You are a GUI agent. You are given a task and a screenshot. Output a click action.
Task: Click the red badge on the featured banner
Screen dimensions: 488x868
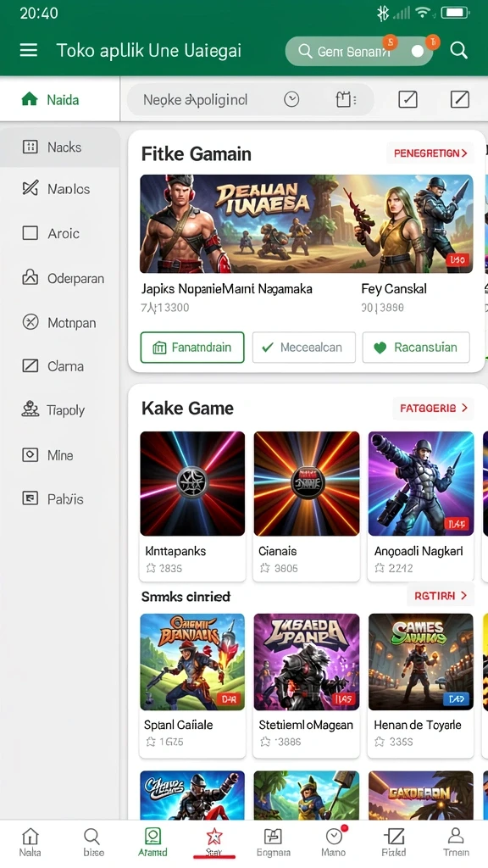tap(457, 259)
